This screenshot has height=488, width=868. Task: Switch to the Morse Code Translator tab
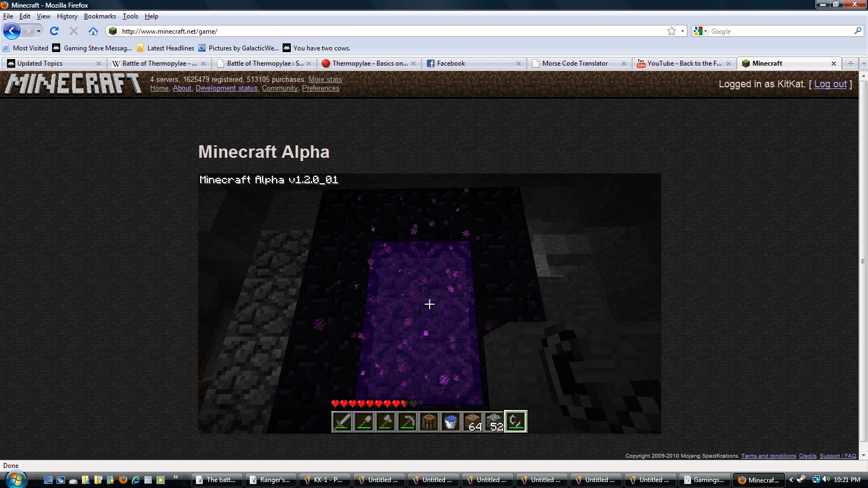(x=578, y=63)
